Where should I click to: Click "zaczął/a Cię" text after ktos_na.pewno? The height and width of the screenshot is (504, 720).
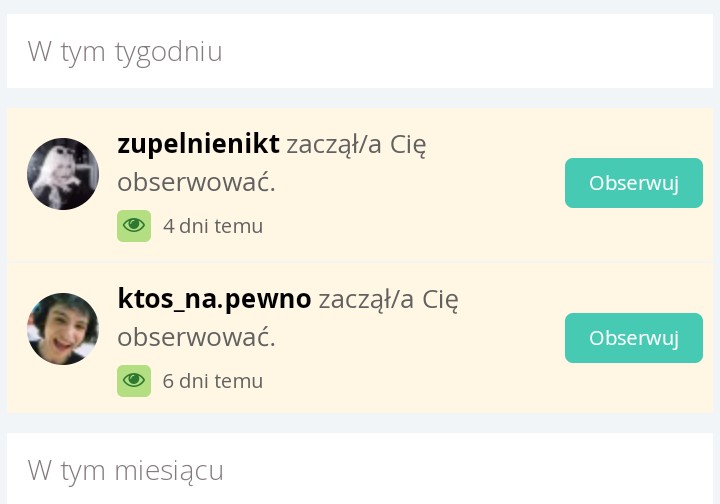tap(388, 300)
